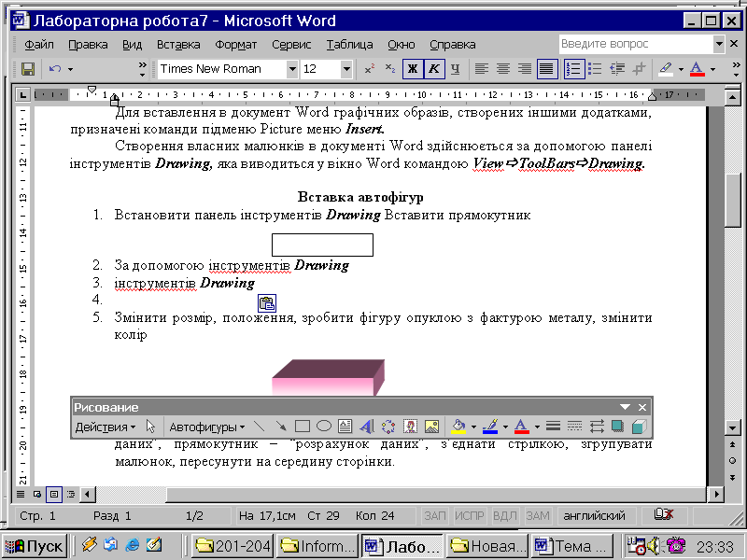Viewport: 747px width, 560px height.
Task: Open the Таблица menu
Action: 349,44
